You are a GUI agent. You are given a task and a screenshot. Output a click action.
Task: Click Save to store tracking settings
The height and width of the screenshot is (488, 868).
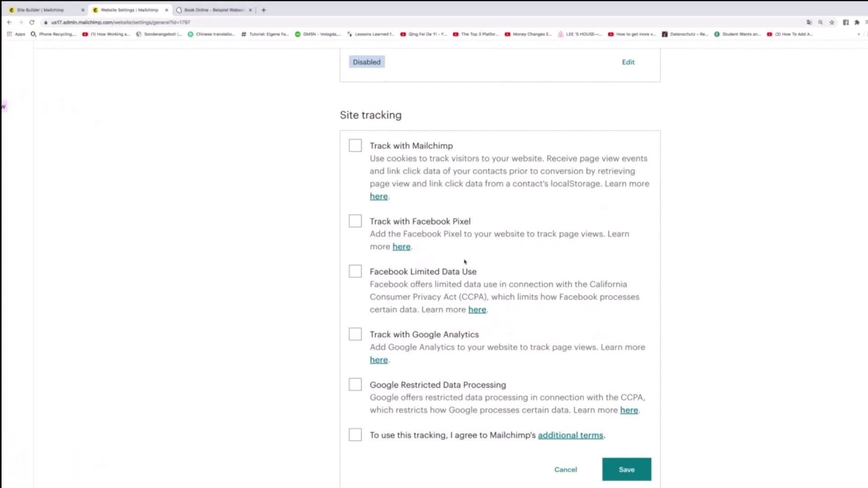click(x=627, y=469)
